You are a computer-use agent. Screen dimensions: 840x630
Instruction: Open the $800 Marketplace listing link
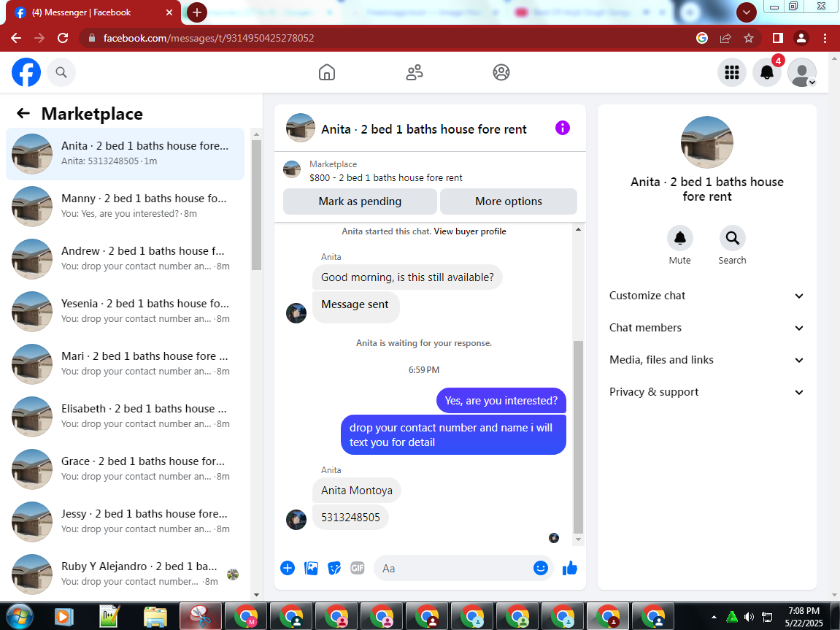(x=386, y=178)
